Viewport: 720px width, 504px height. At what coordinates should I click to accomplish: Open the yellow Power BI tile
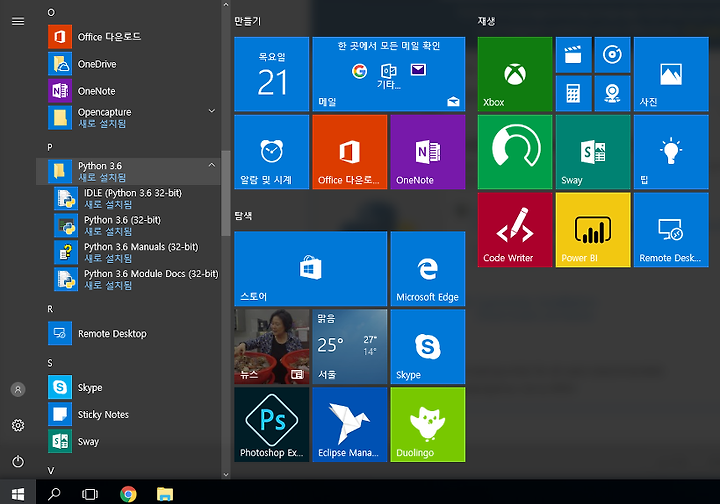coord(593,230)
